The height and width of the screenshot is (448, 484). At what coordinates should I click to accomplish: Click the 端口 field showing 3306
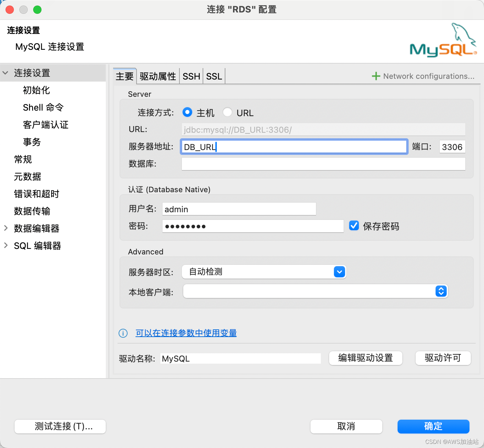pyautogui.click(x=452, y=147)
